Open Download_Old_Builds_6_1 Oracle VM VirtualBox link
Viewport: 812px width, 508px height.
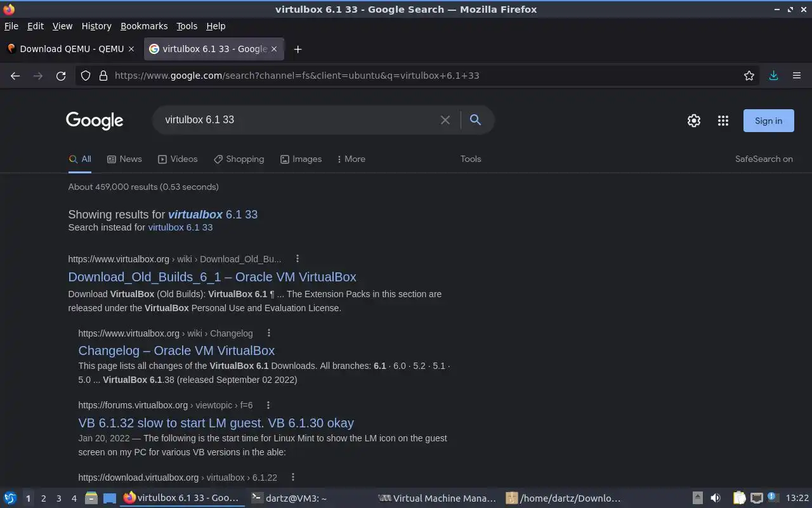point(212,277)
